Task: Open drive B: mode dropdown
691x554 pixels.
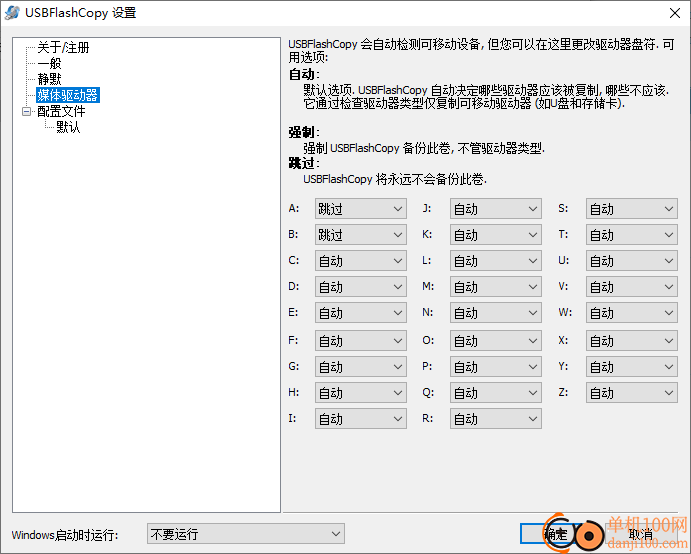Action: [x=360, y=234]
